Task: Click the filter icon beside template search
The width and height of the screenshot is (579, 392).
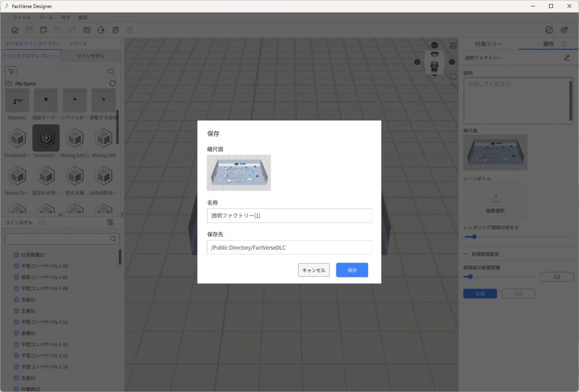Action: click(x=11, y=72)
